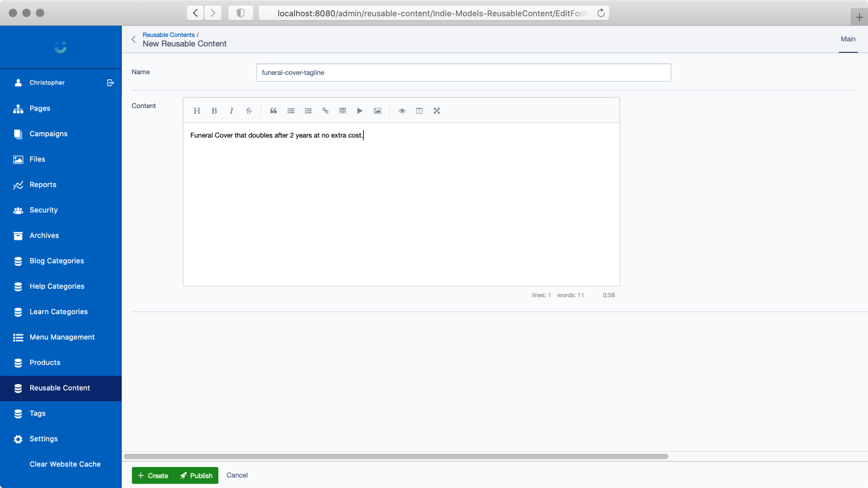Screen dimensions: 868x488
Task: Insert a bulleted list in editor
Action: (291, 111)
